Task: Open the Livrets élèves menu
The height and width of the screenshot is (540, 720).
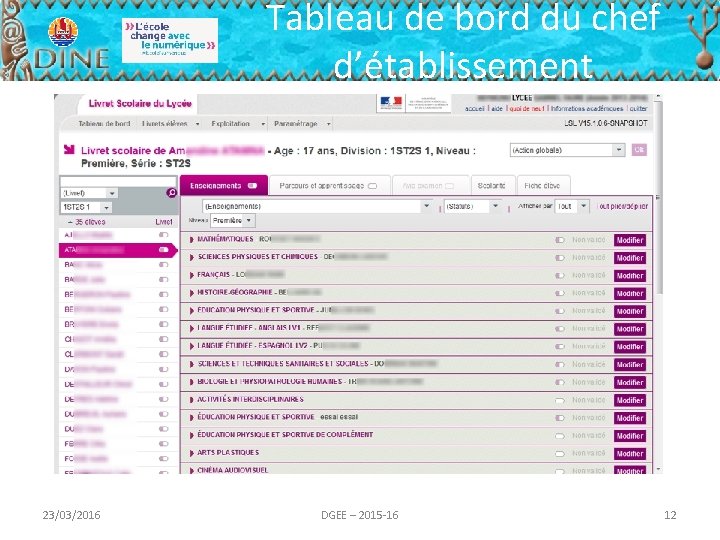Action: pos(170,124)
